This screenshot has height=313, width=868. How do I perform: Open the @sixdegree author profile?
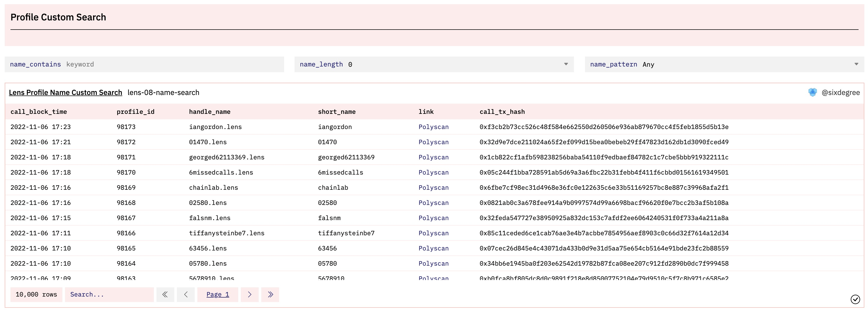[x=840, y=93]
